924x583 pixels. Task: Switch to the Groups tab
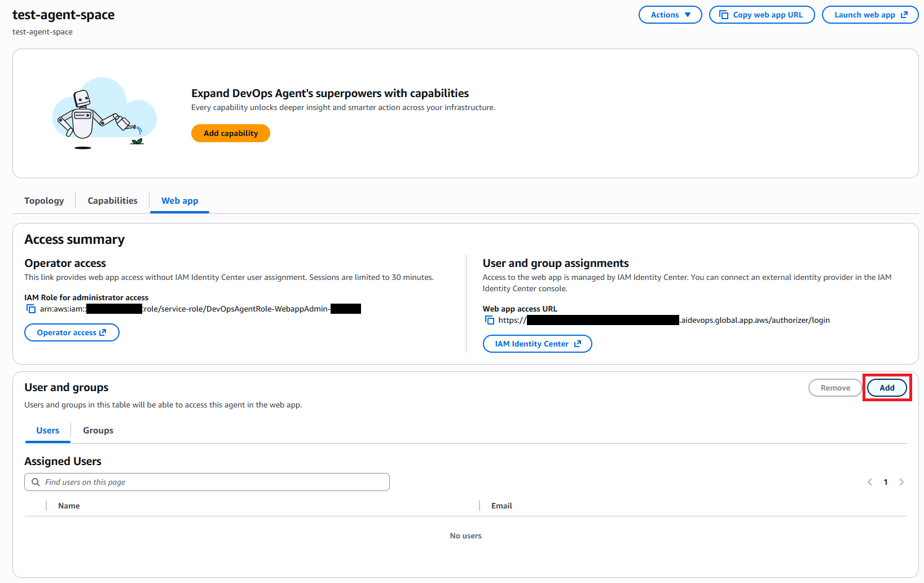(x=98, y=430)
